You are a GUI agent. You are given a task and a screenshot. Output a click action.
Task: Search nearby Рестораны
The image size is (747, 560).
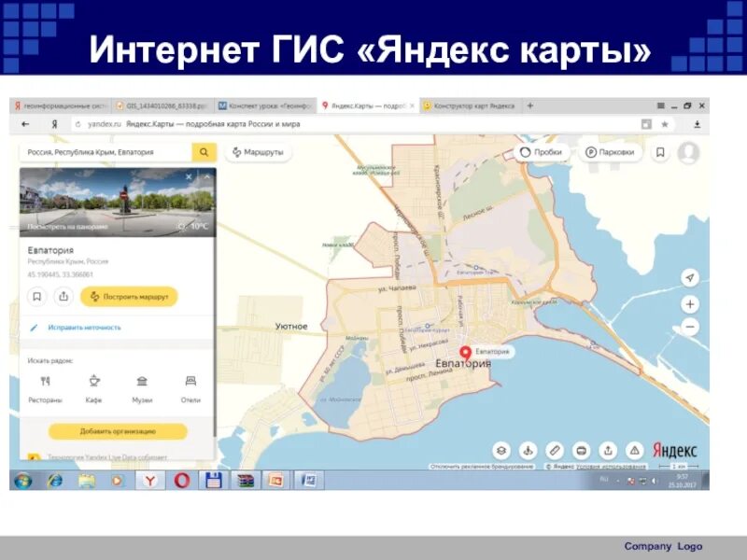[45, 389]
